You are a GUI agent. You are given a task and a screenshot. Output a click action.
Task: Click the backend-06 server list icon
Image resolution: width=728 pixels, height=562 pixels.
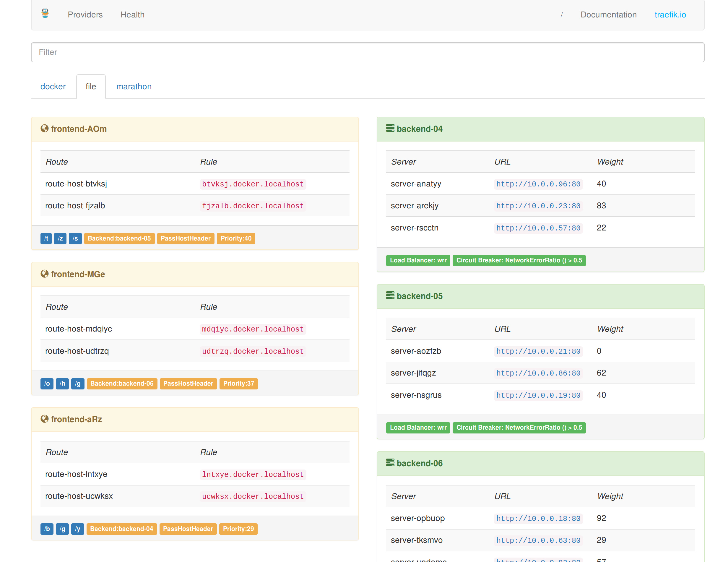coord(390,463)
